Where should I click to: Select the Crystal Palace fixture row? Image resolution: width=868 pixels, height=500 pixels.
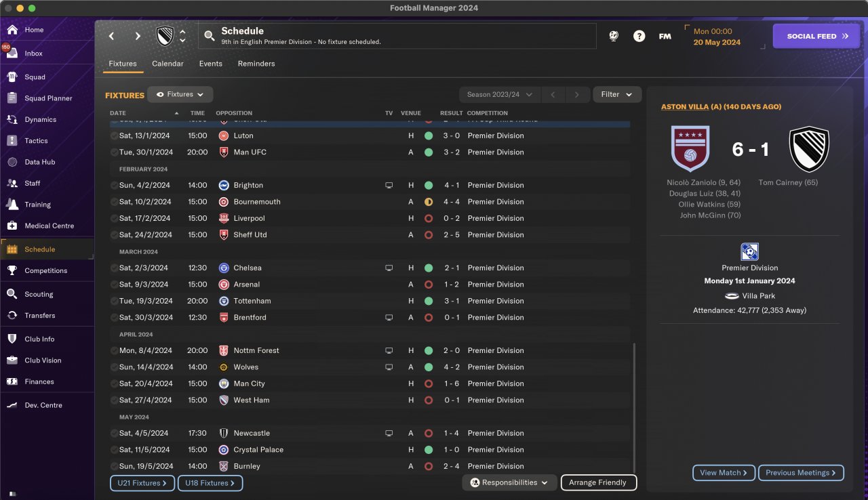pyautogui.click(x=370, y=450)
